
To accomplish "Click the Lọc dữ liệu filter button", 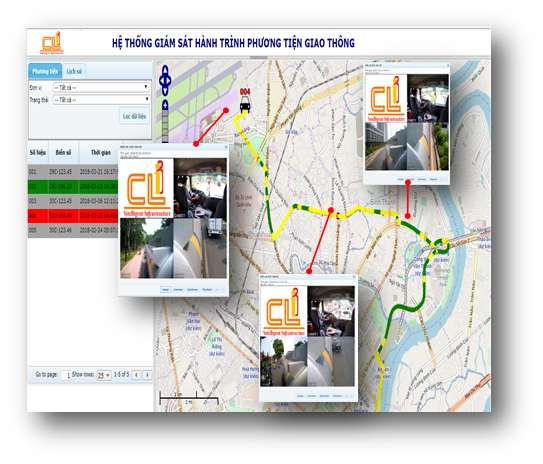I will pyautogui.click(x=134, y=116).
